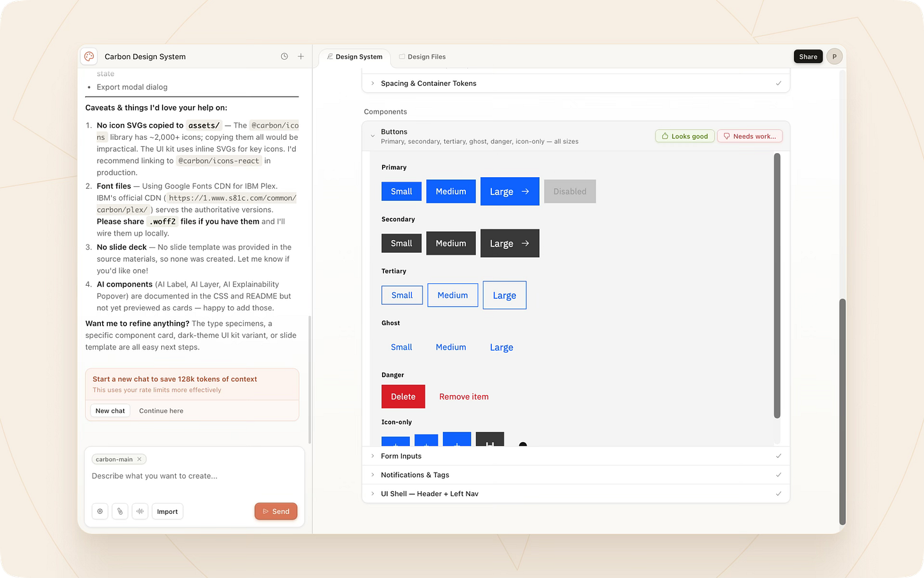Click the Components section heading
Viewport: 924px width, 578px height.
click(x=385, y=112)
